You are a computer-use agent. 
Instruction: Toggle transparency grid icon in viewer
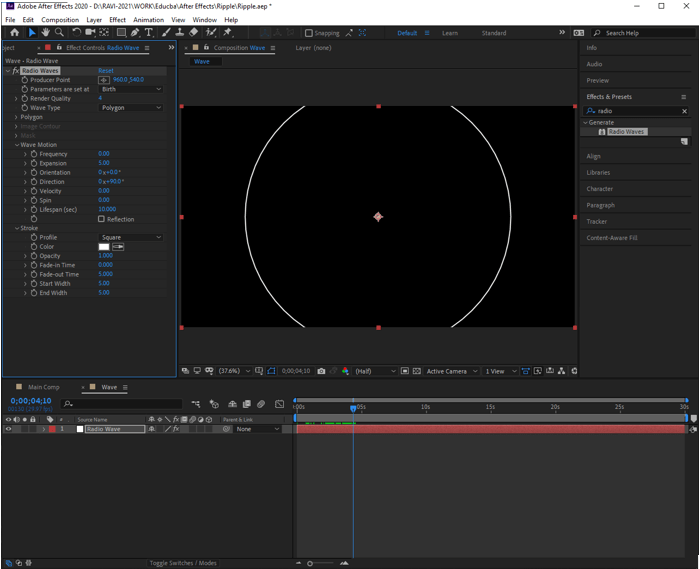[417, 371]
